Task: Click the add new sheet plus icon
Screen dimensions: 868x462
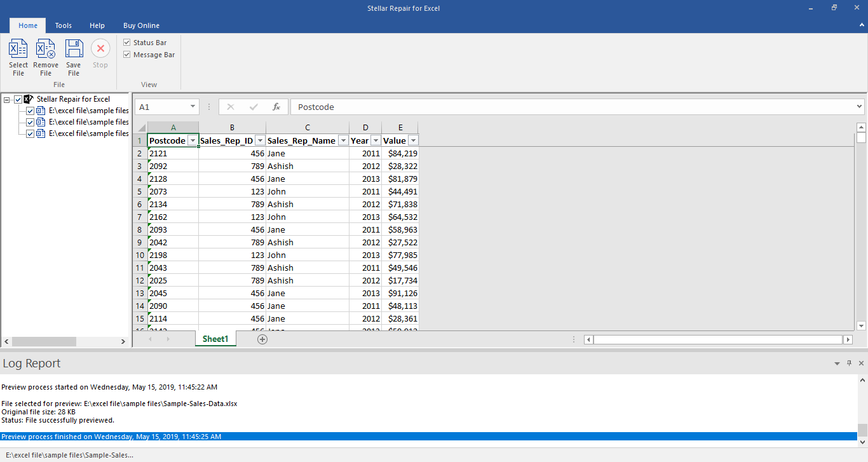Action: pyautogui.click(x=262, y=339)
